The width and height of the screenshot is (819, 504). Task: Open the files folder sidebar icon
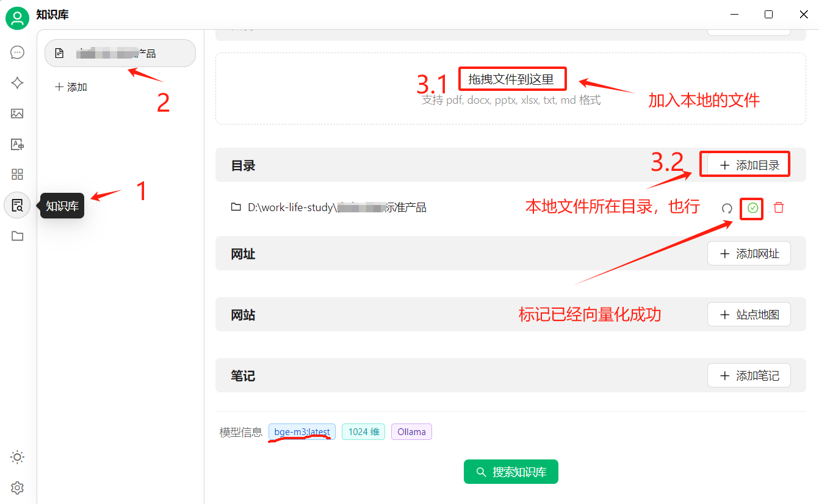tap(17, 236)
